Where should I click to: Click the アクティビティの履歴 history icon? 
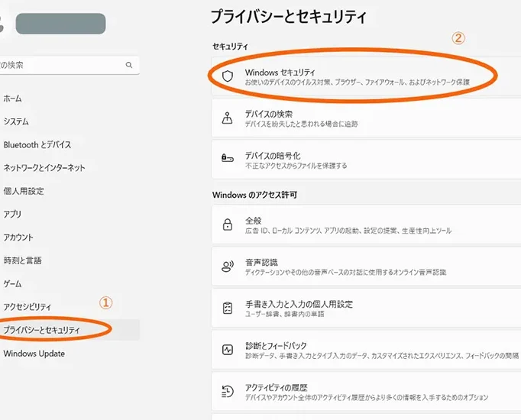coord(228,392)
